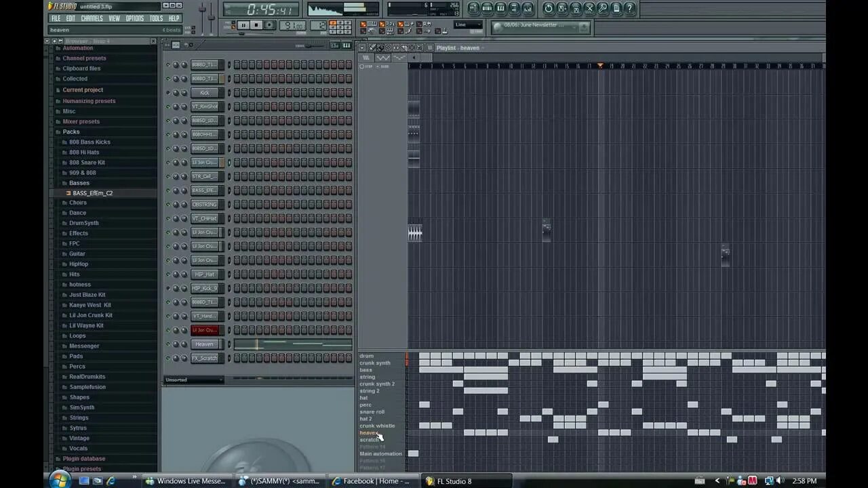This screenshot has width=868, height=488.
Task: Open the VIEW menu
Action: tap(115, 18)
